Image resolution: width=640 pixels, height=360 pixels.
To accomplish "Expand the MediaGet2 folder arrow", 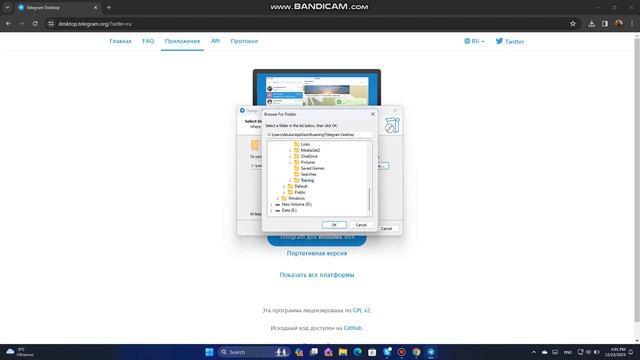I will pos(290,151).
